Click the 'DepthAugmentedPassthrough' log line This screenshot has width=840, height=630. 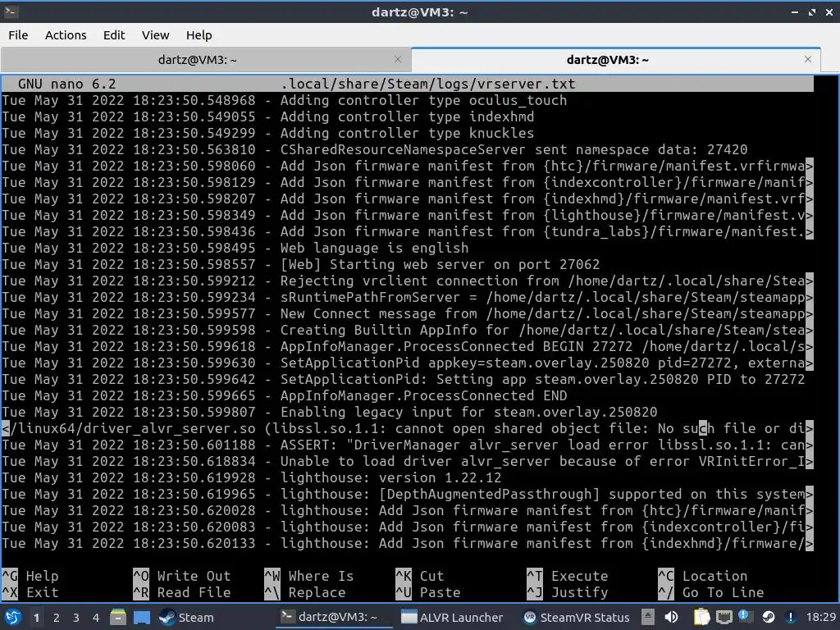click(x=407, y=495)
